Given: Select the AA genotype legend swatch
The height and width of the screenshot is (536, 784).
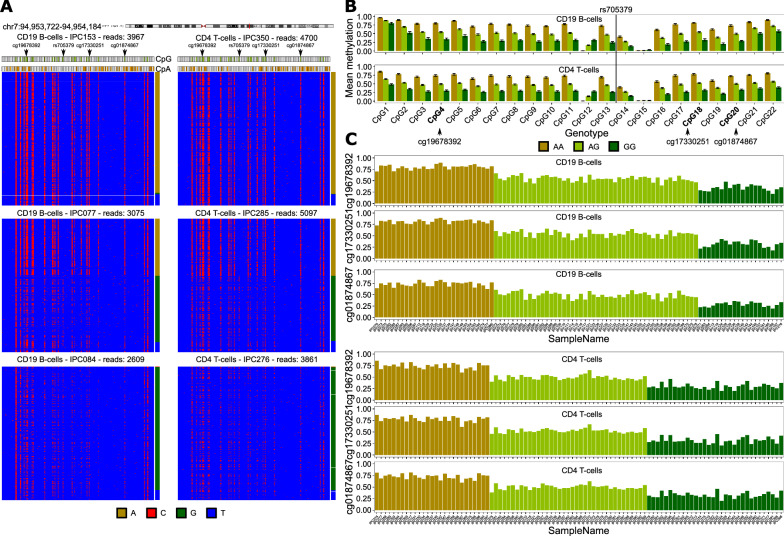Looking at the screenshot, I should pos(544,146).
